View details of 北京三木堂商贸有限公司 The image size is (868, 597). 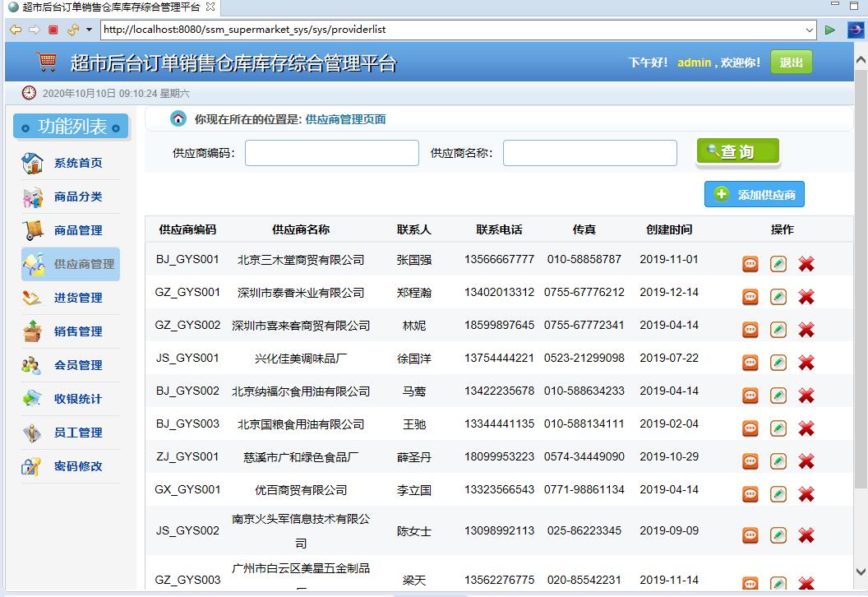[750, 264]
